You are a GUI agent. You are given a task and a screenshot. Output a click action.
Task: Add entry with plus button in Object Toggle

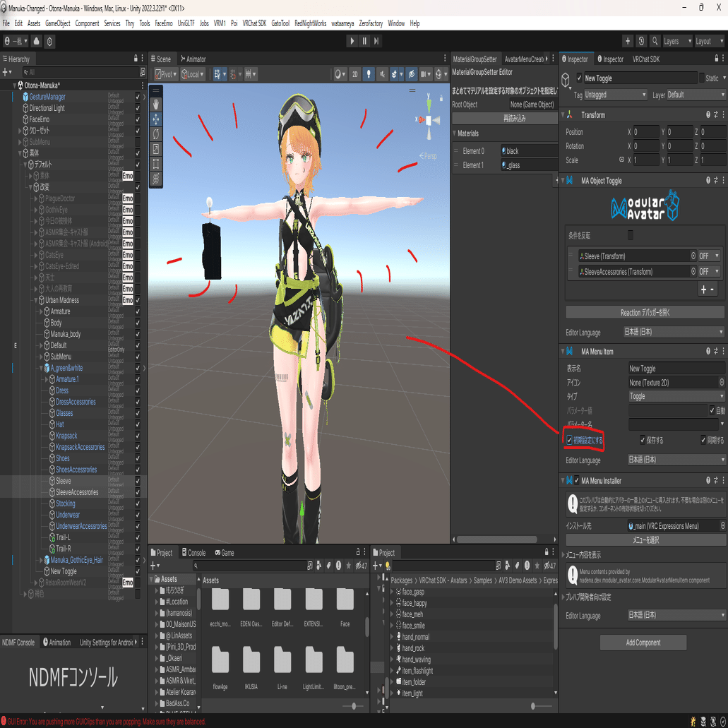tap(703, 290)
